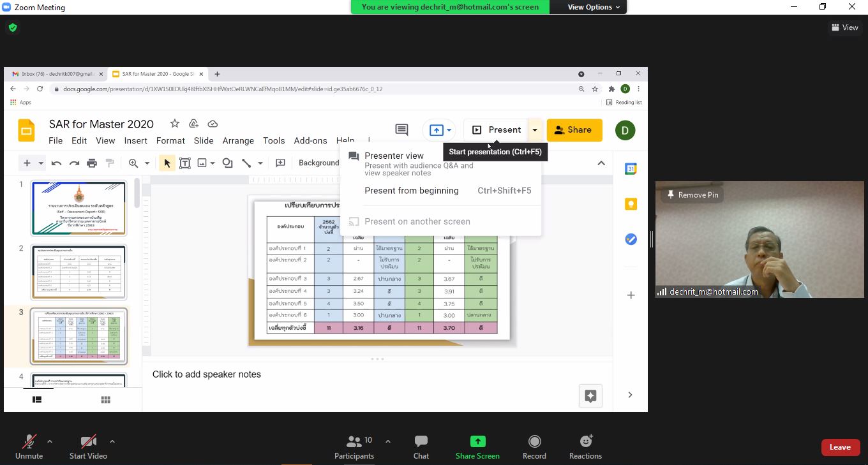This screenshot has width=868, height=465.
Task: Click Record in Zoom toolbar
Action: click(534, 447)
